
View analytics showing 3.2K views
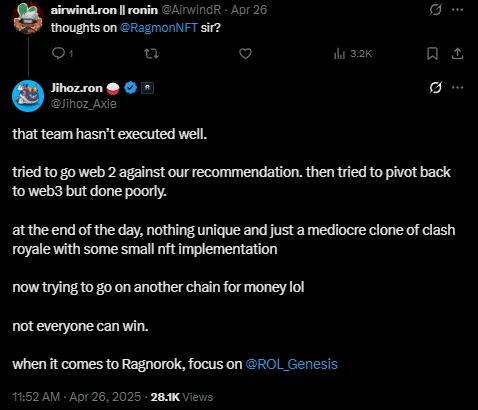coord(353,53)
